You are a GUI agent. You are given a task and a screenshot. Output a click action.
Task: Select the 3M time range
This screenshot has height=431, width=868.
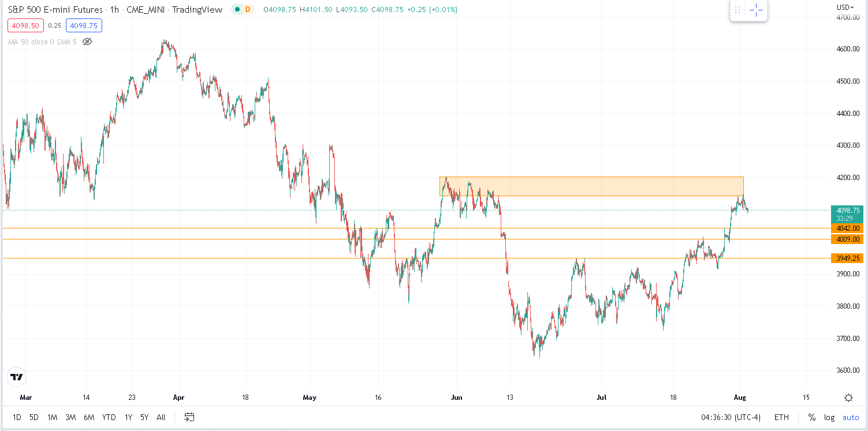point(70,417)
